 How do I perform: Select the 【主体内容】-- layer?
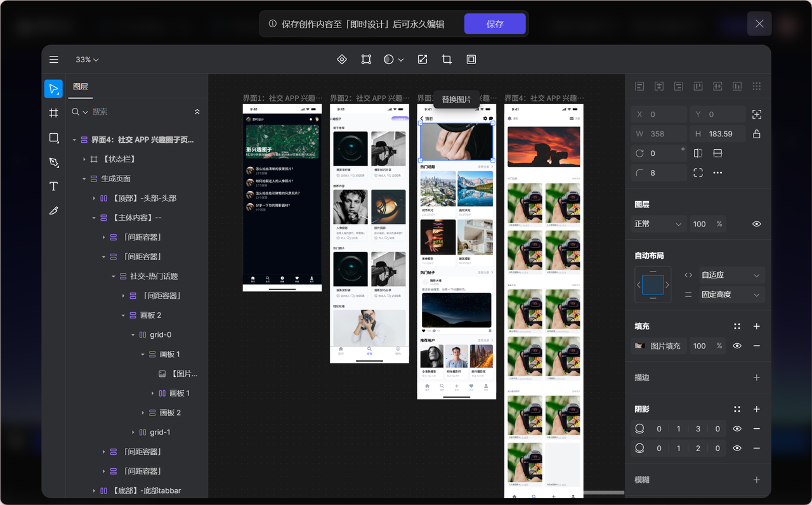coord(136,218)
